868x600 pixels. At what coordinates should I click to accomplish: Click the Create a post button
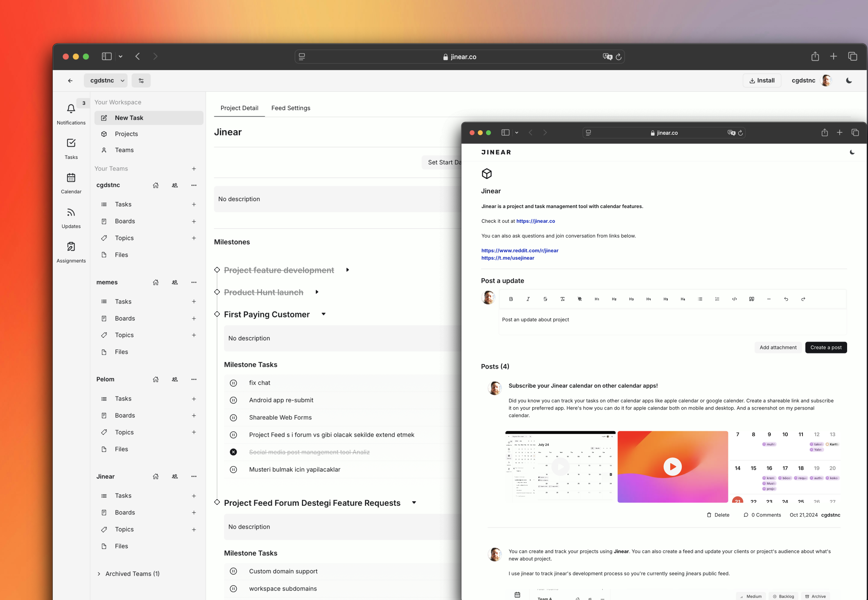[x=826, y=347]
